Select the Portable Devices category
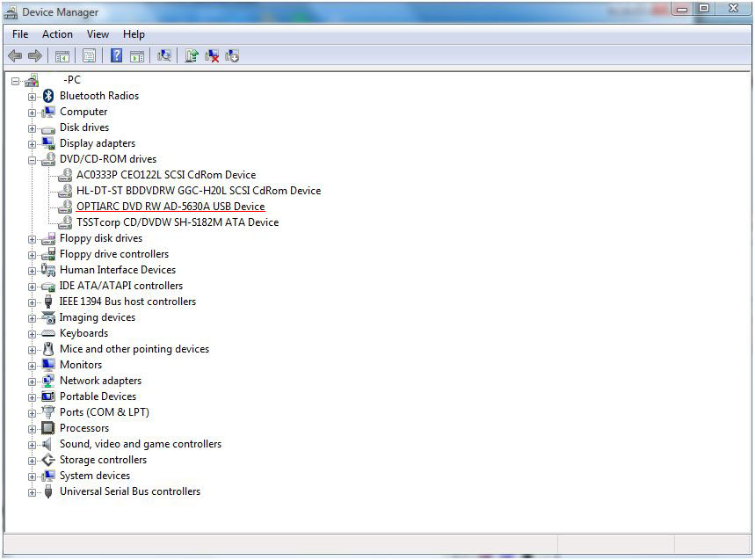Viewport: 755px width, 560px height. [x=98, y=396]
